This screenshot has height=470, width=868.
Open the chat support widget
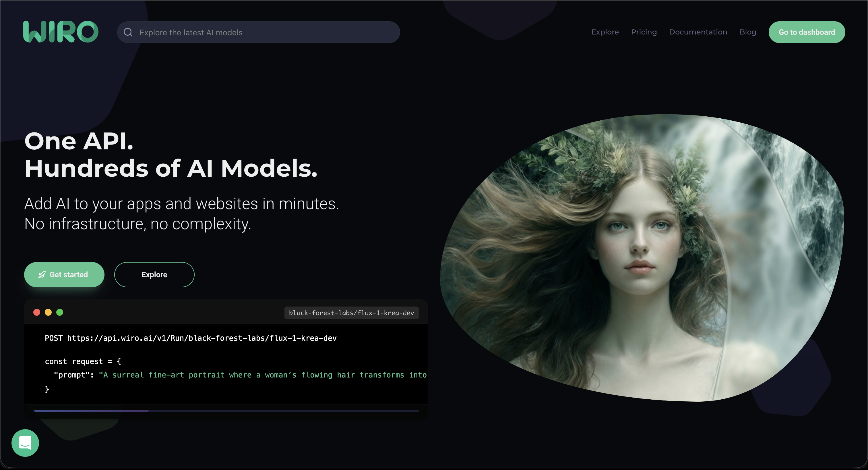tap(25, 443)
